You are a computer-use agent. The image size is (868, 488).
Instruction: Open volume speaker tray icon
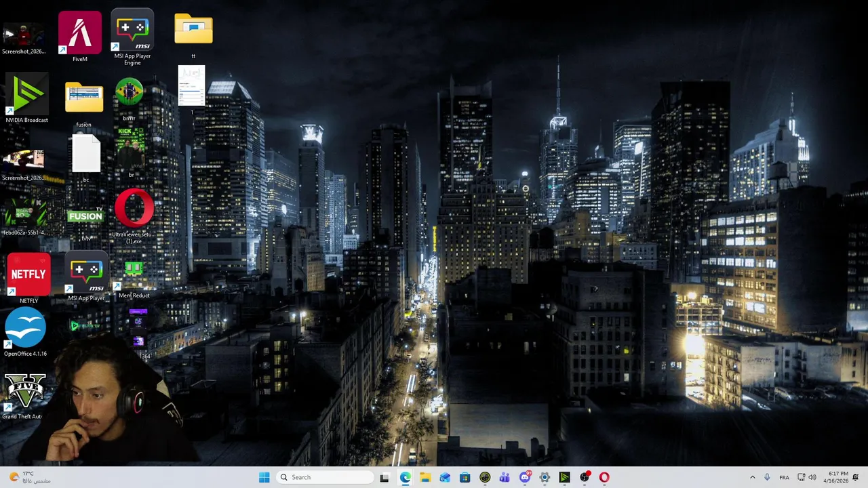812,477
